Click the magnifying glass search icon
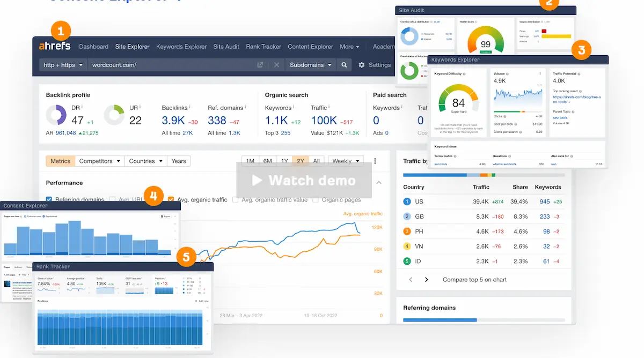The width and height of the screenshot is (644, 358). click(x=344, y=65)
